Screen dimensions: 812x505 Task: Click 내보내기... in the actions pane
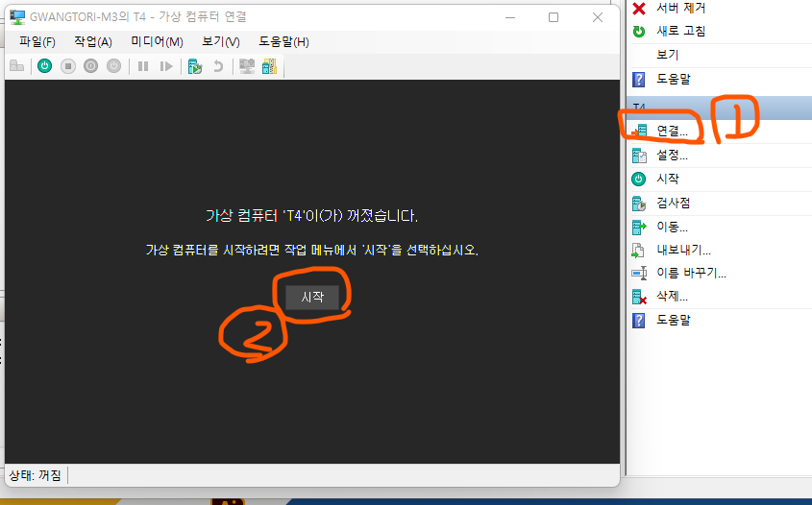pyautogui.click(x=683, y=251)
